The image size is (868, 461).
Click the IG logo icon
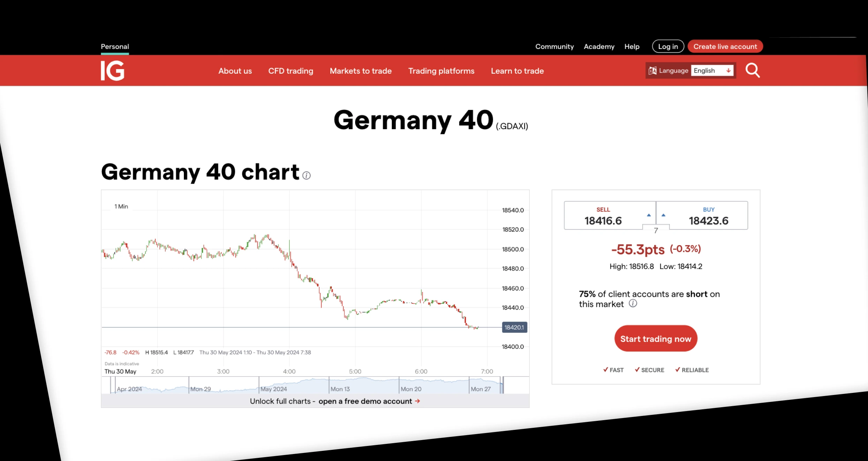[x=113, y=70]
